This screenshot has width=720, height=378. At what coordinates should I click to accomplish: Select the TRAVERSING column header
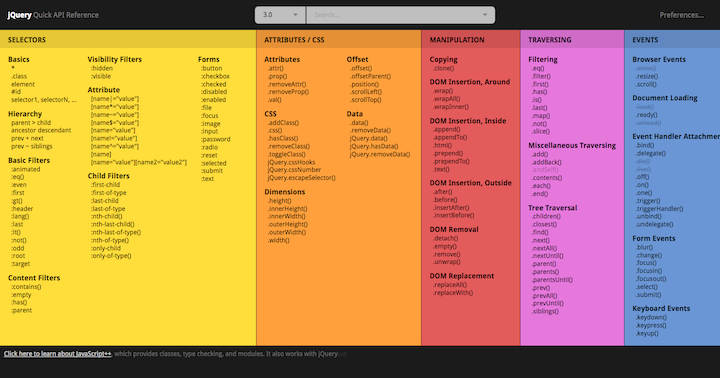tap(550, 40)
